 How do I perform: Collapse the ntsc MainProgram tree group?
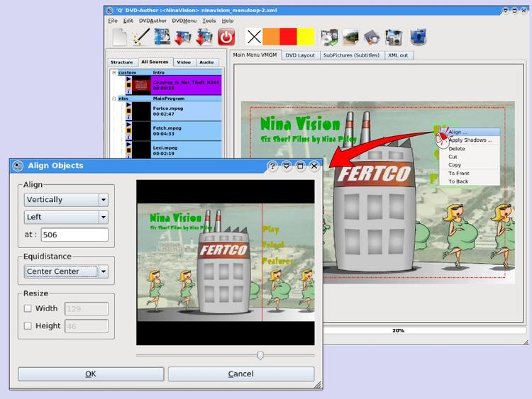114,99
